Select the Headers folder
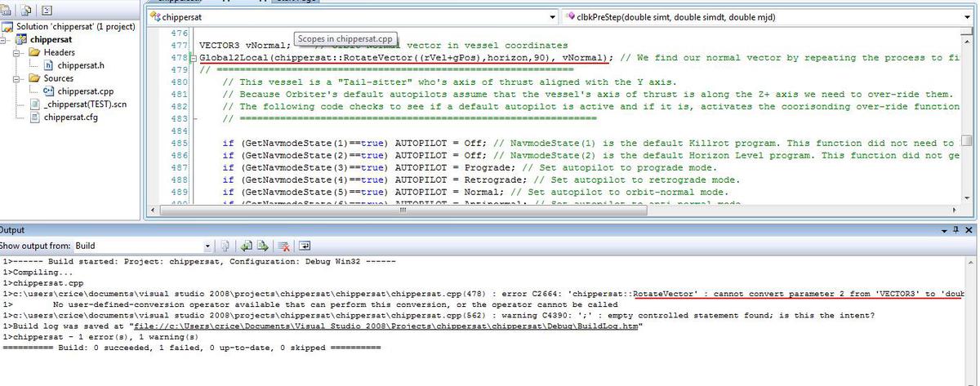This screenshot has width=980, height=386. click(x=51, y=52)
